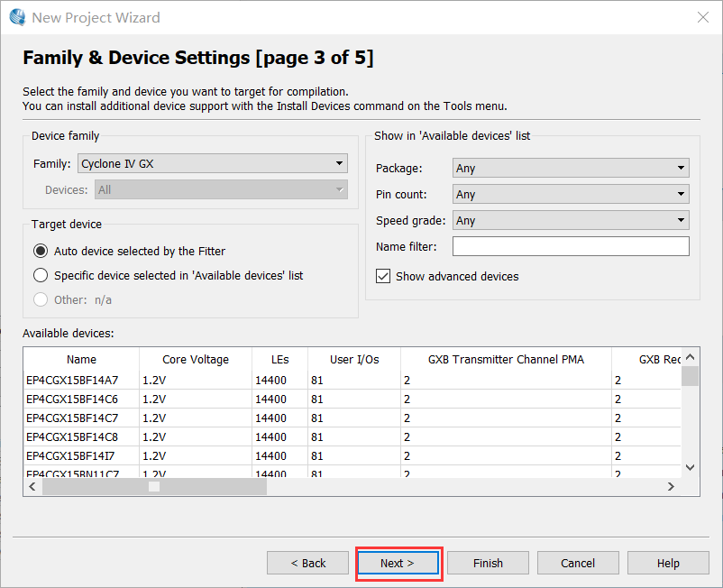Image resolution: width=723 pixels, height=588 pixels.
Task: Click the down arrow of the vertical scrollbar
Action: click(691, 468)
